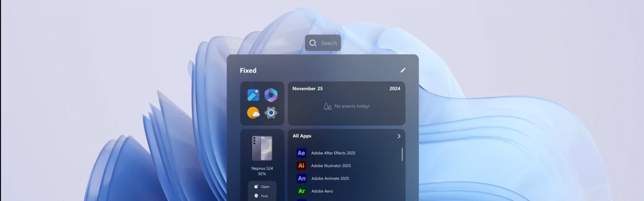Viewport: 644px width, 201px height.
Task: Click the All Apps list scrollbar
Action: click(402, 154)
